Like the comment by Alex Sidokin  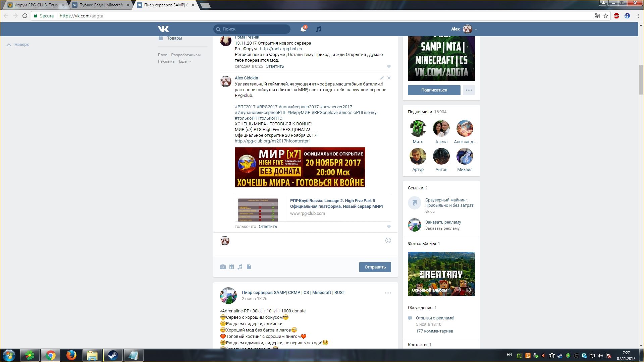389,227
